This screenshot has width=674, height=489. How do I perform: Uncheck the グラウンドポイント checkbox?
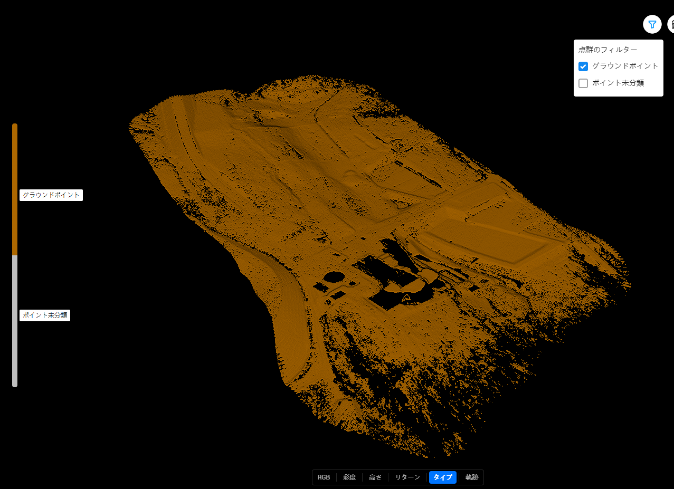point(583,66)
